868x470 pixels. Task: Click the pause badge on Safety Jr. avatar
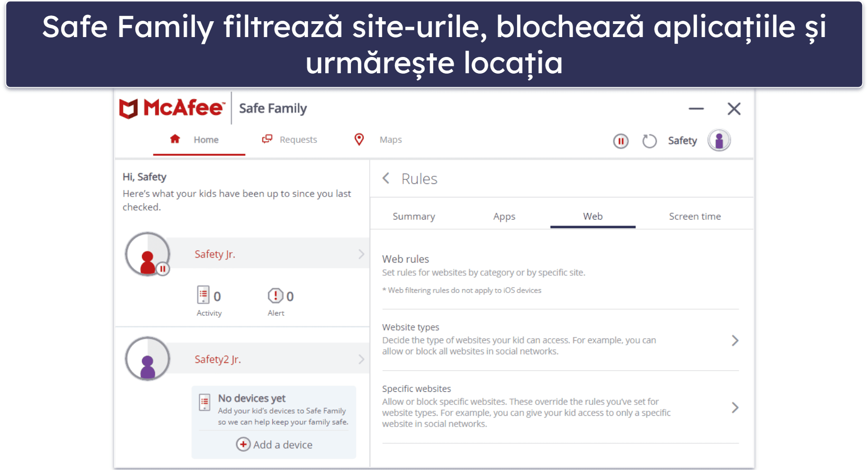163,269
